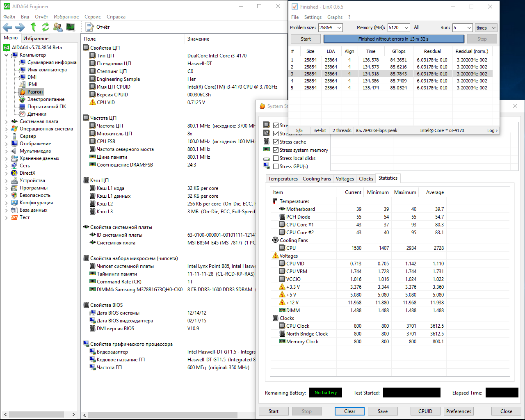Switch to the Temperatures tab
This screenshot has width=525, height=420.
click(283, 179)
